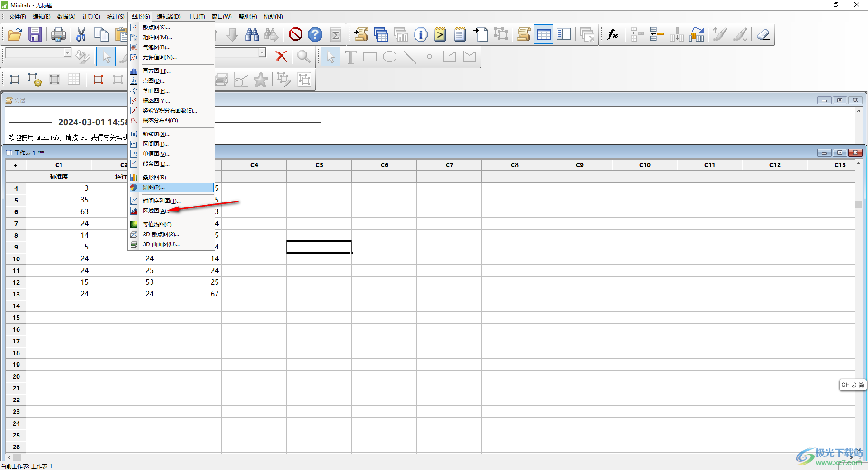Assign formula using the fx icon
The image size is (868, 470).
click(x=613, y=34)
